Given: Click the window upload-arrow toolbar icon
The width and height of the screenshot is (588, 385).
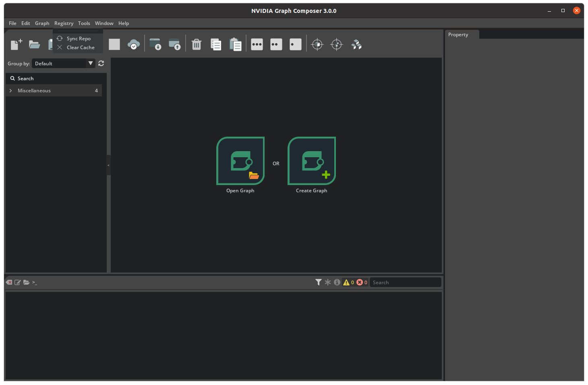Looking at the screenshot, I should pos(175,44).
